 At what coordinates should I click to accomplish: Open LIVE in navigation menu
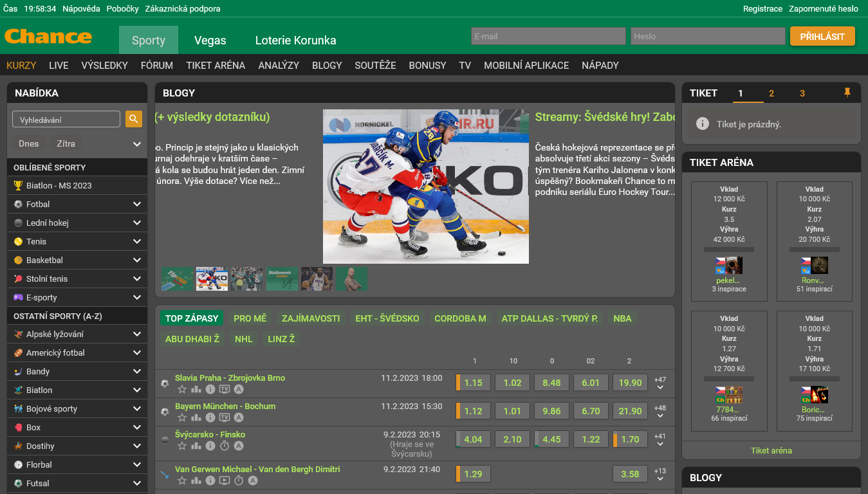(x=59, y=65)
